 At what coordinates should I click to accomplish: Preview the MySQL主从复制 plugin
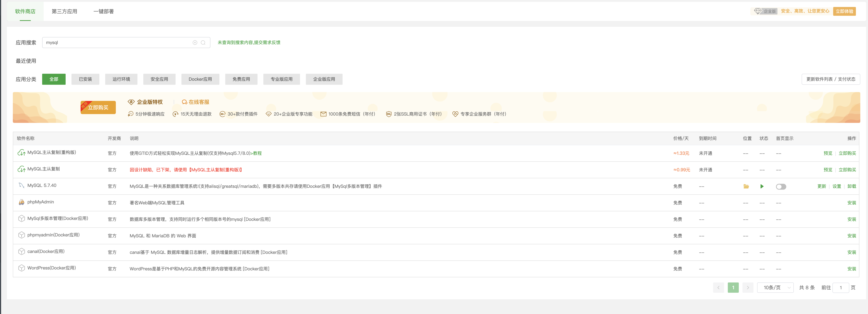click(x=828, y=170)
